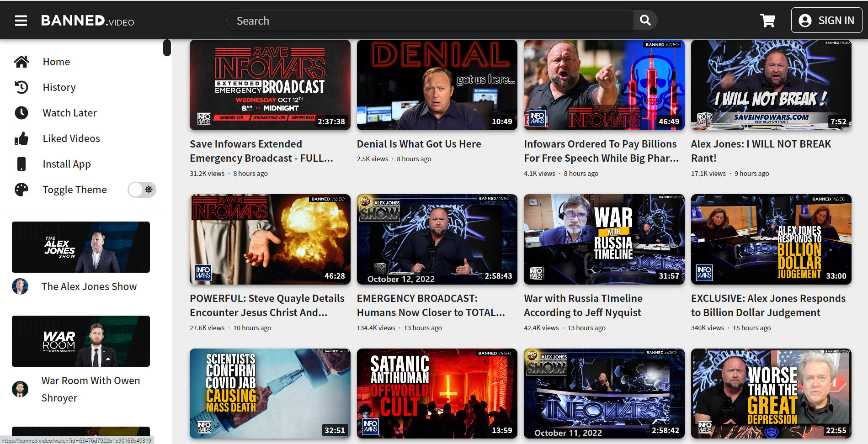Play the 46:49 syringe skull thumbnail
The image size is (868, 444).
click(604, 85)
